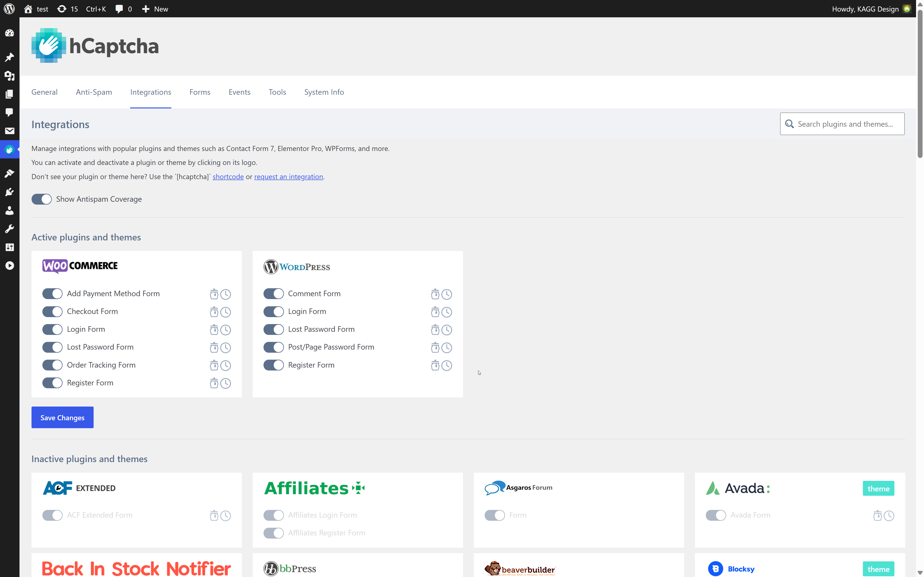Open the System Info tab
The image size is (924, 577).
click(x=324, y=92)
